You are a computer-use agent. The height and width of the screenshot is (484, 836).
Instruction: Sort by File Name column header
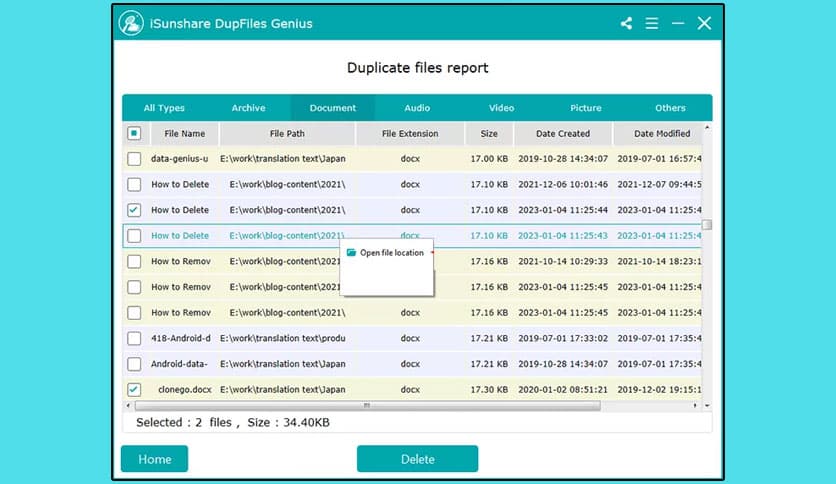184,134
